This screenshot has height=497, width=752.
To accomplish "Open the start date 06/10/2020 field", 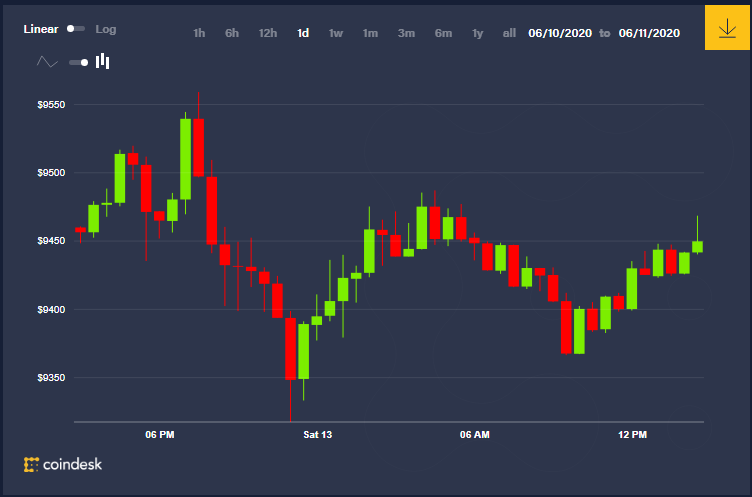I will tap(560, 33).
